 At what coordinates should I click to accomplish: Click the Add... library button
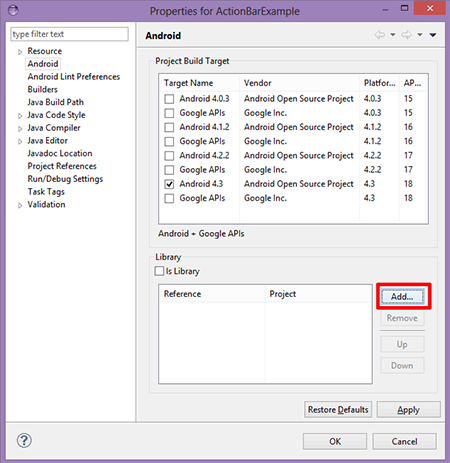click(402, 296)
